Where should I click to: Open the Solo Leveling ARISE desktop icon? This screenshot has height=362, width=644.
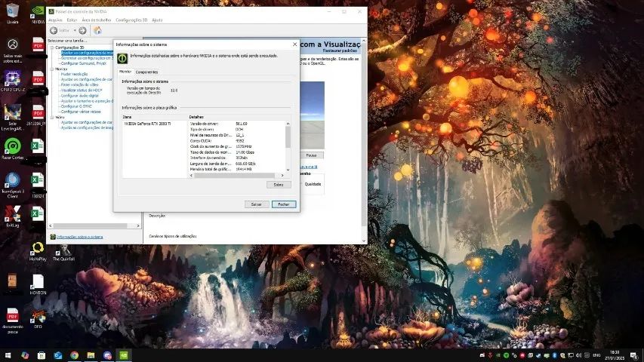point(13,118)
